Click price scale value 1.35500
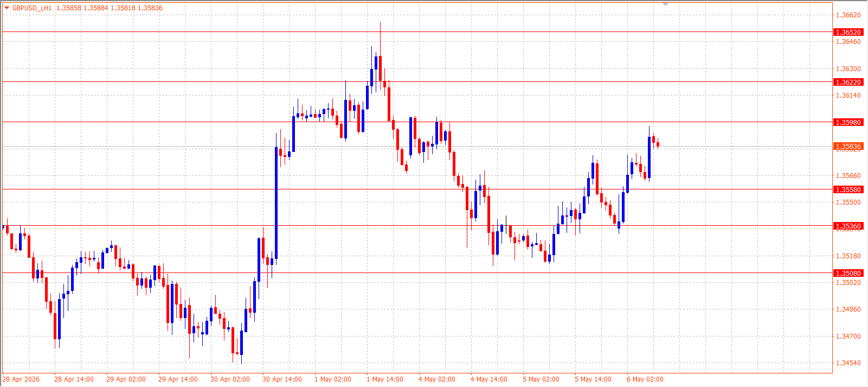The height and width of the screenshot is (387, 868). (848, 202)
